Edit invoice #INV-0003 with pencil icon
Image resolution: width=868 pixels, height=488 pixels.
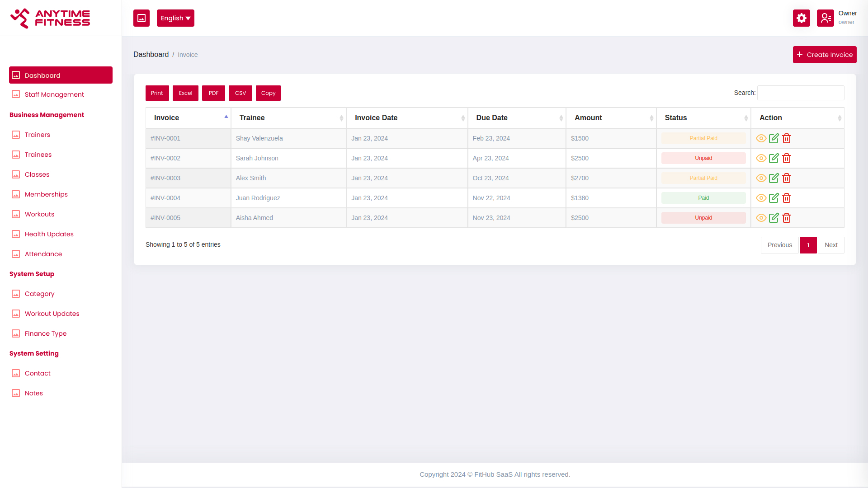(774, 178)
